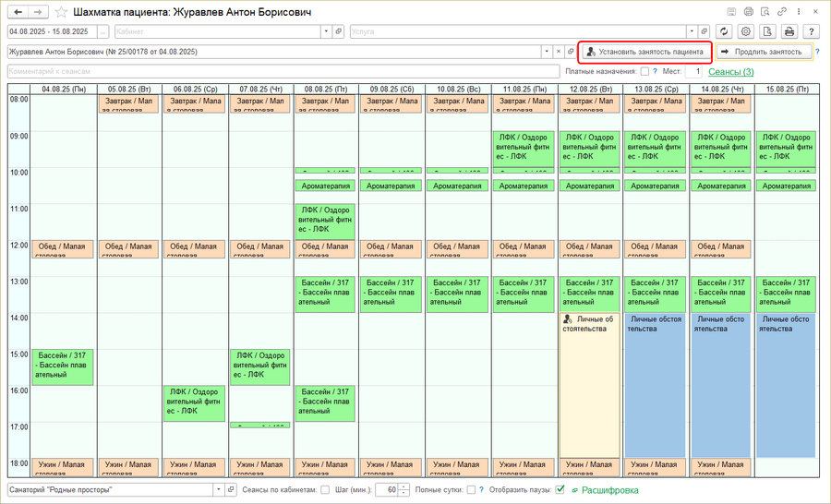Select Бассейн session on 10.08.25 at 13:00

(457, 294)
